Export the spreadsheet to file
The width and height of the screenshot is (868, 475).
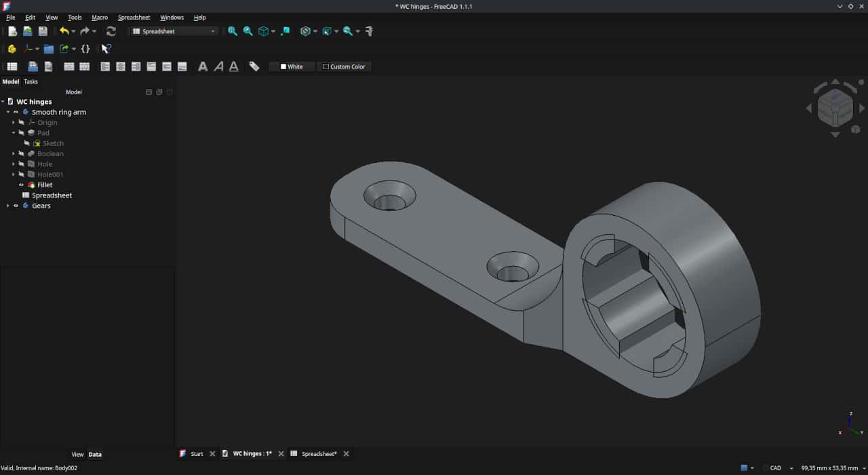coord(48,66)
